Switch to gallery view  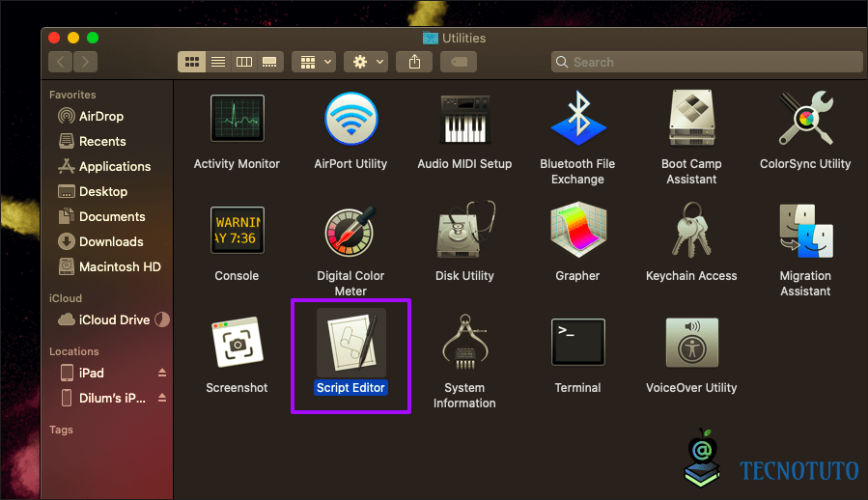pyautogui.click(x=270, y=62)
